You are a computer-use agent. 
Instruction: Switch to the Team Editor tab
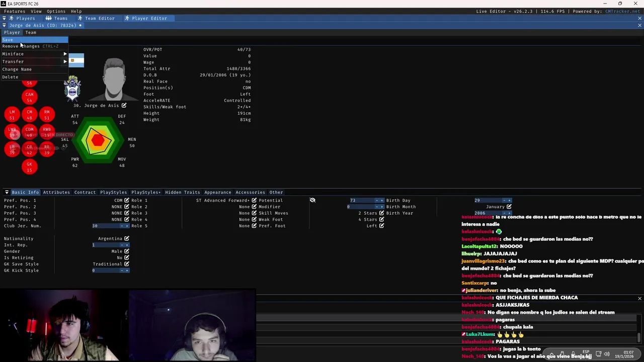point(96,19)
